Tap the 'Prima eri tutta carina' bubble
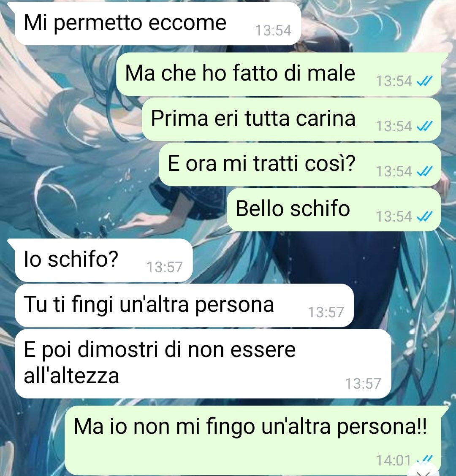This screenshot has width=456, height=476. (x=291, y=119)
